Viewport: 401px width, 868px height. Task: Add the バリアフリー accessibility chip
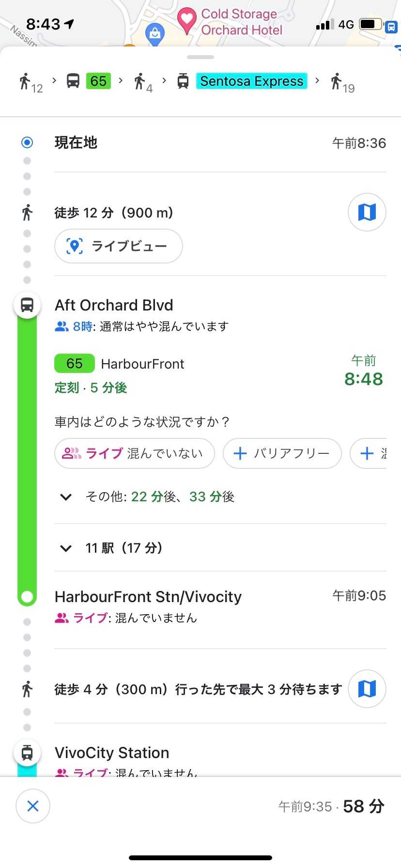282,453
